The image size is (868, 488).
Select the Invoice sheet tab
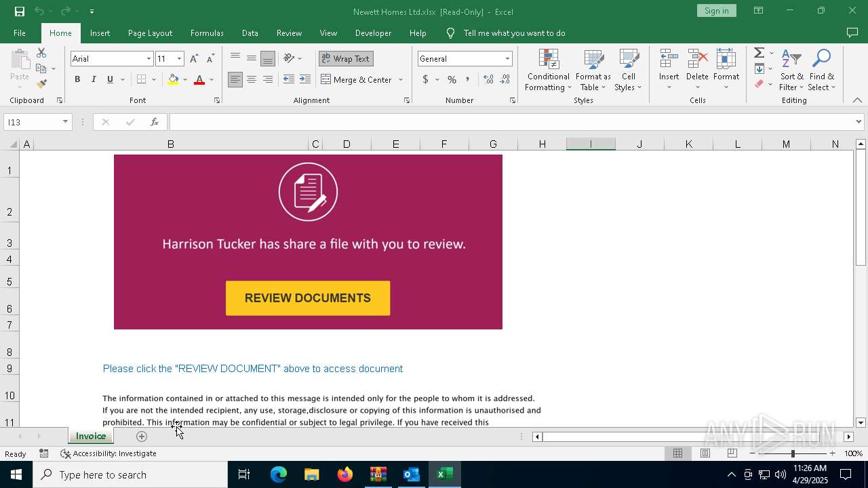coord(91,436)
